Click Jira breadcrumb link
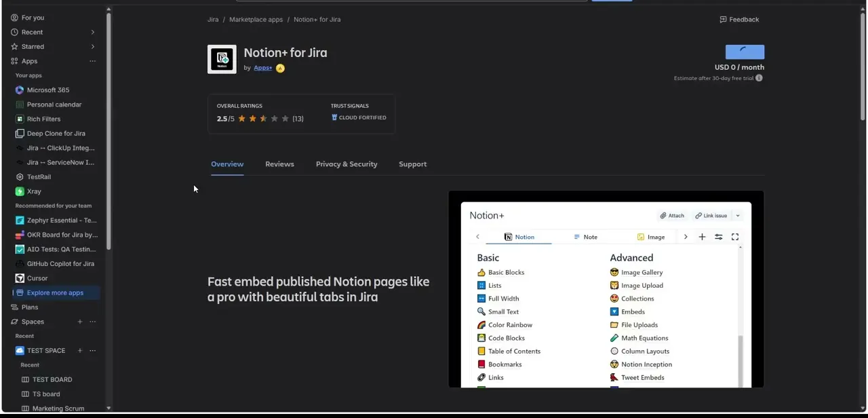 pos(213,20)
